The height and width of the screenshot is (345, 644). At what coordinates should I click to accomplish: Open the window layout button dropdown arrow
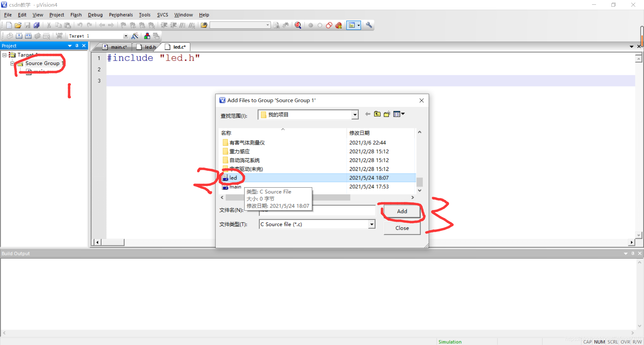coord(359,25)
